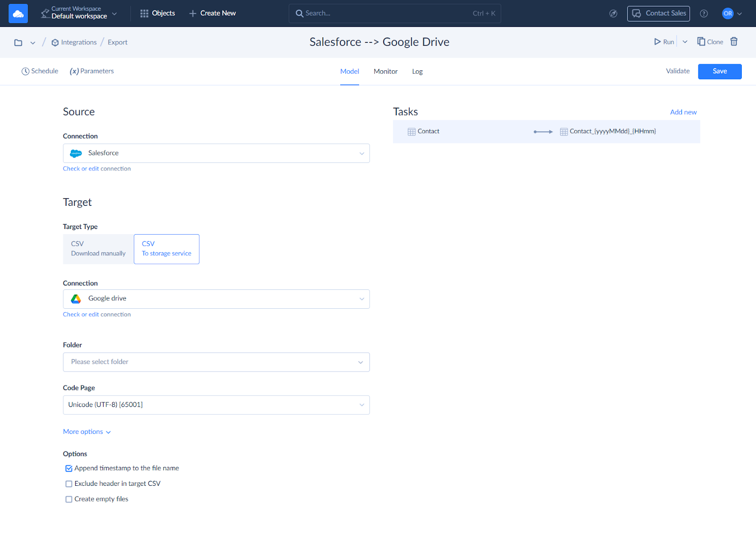Open the compass navigation icon in header
The width and height of the screenshot is (756, 542).
[x=613, y=14]
